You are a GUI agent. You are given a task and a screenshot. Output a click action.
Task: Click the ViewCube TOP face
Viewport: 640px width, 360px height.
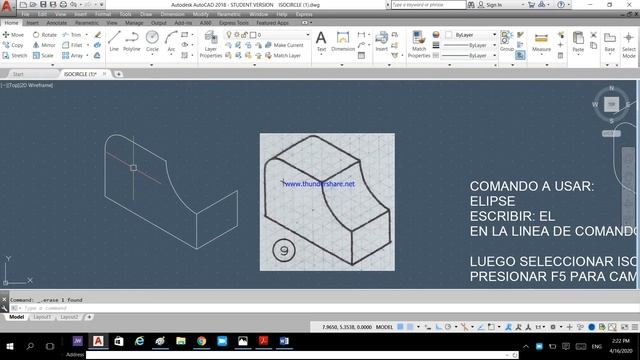coord(611,104)
